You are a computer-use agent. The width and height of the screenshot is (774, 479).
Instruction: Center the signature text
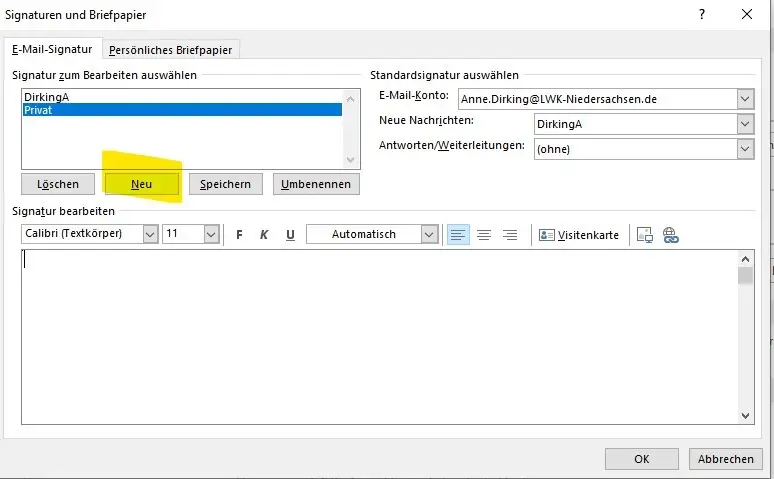[x=484, y=235]
